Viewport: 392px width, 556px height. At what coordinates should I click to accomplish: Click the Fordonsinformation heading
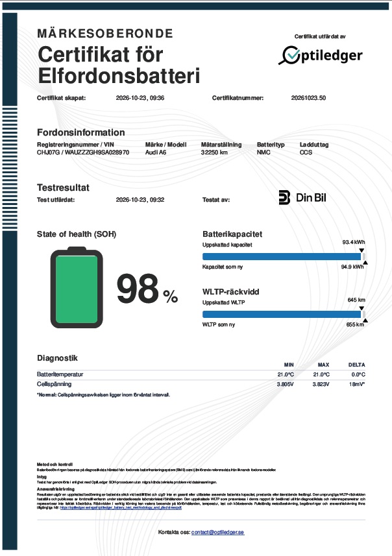point(81,132)
